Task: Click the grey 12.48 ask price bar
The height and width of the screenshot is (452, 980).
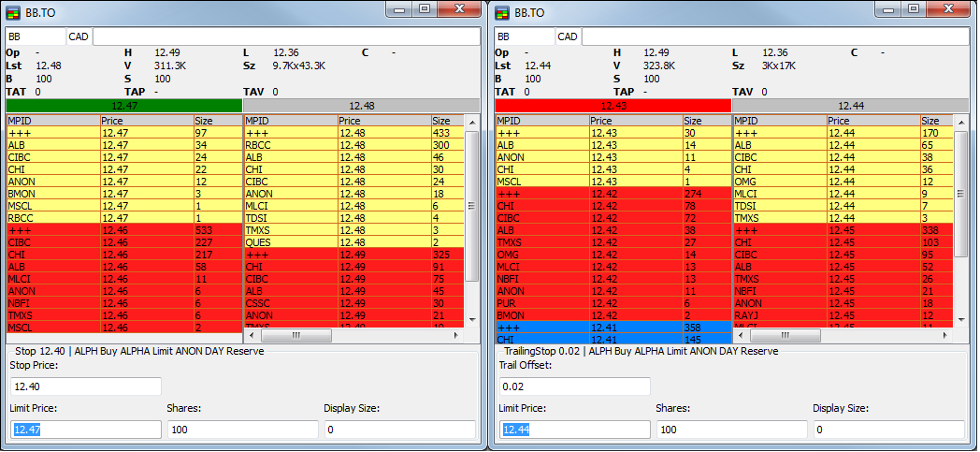Action: coord(361,106)
